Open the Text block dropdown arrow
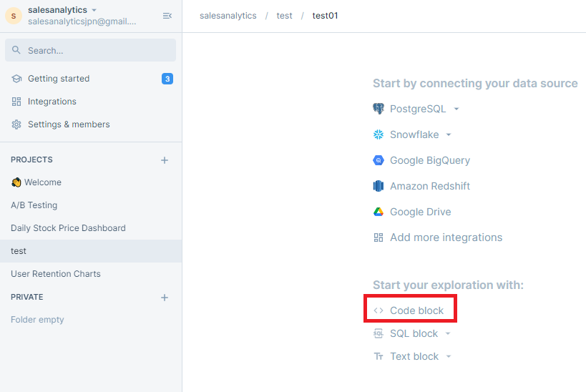This screenshot has height=392, width=586. [x=449, y=357]
